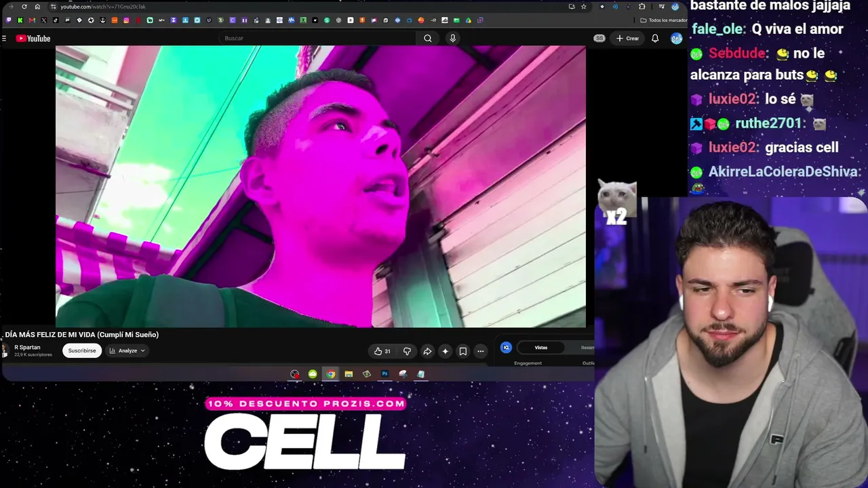Select the 22,9 K suscriptores text
Screen dimensions: 868x488
(x=33, y=355)
